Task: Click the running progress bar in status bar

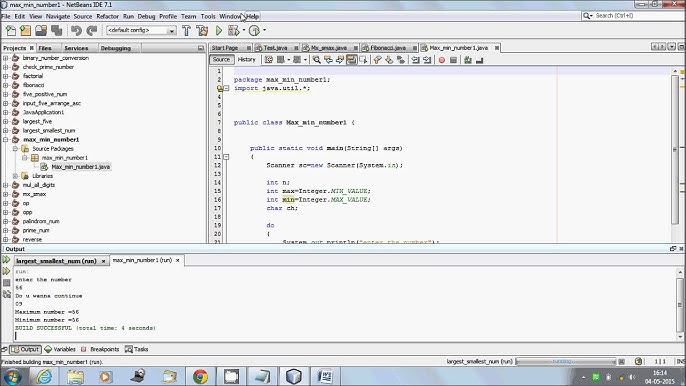Action: 565,361
